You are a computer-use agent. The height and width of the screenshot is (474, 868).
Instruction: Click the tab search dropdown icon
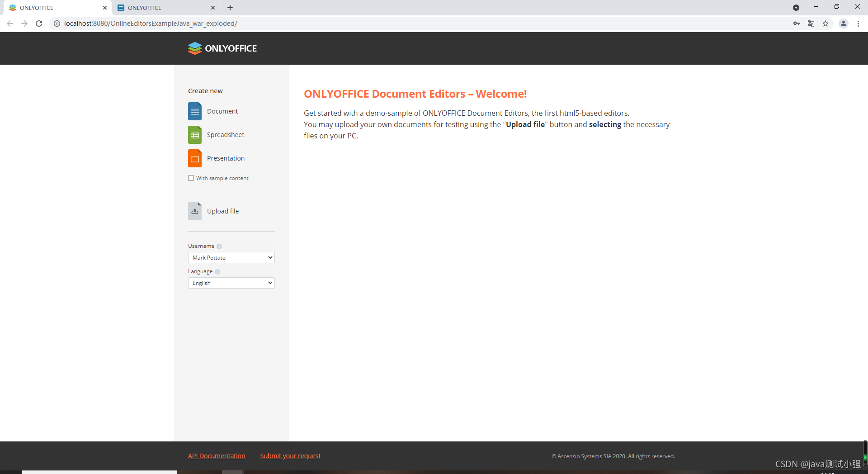click(x=796, y=8)
